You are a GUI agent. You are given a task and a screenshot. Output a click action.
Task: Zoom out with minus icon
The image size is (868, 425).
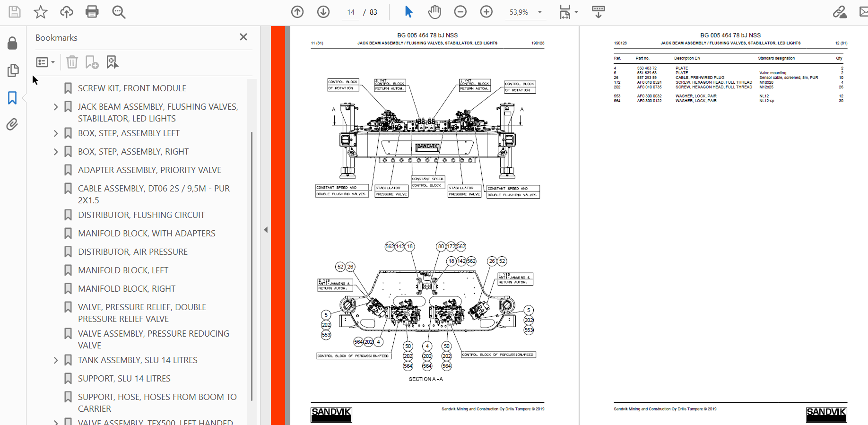point(460,12)
